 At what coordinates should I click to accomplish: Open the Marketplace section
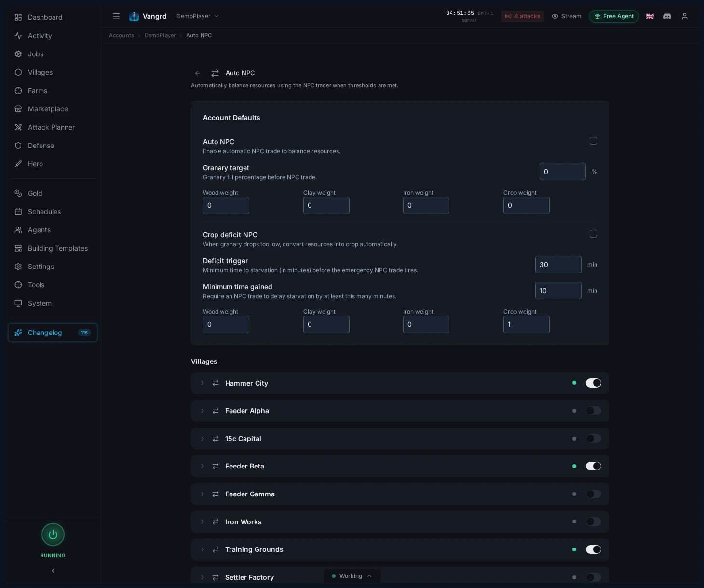pos(48,109)
